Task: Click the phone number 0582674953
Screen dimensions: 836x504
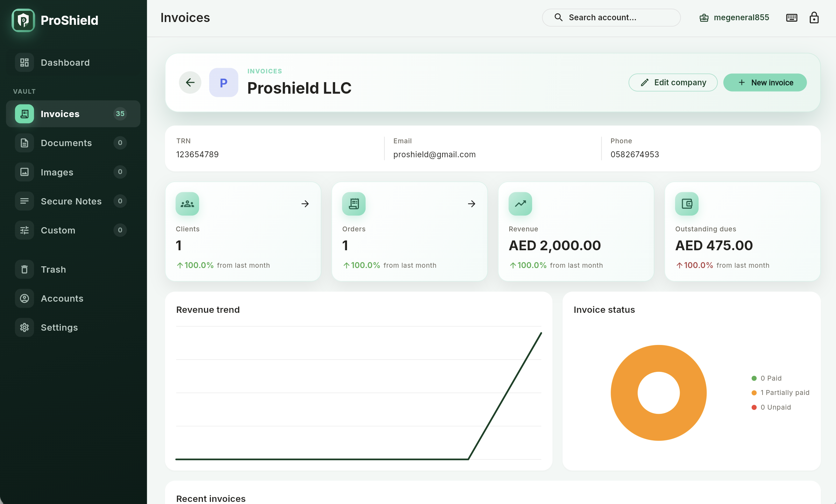Action: (635, 154)
